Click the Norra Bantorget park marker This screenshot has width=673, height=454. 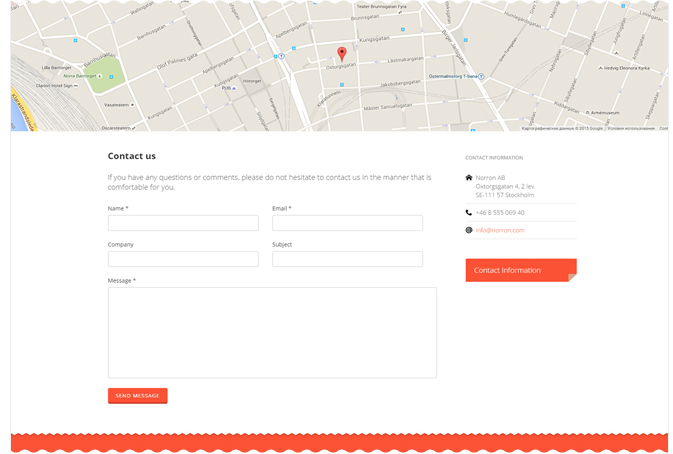(100, 76)
